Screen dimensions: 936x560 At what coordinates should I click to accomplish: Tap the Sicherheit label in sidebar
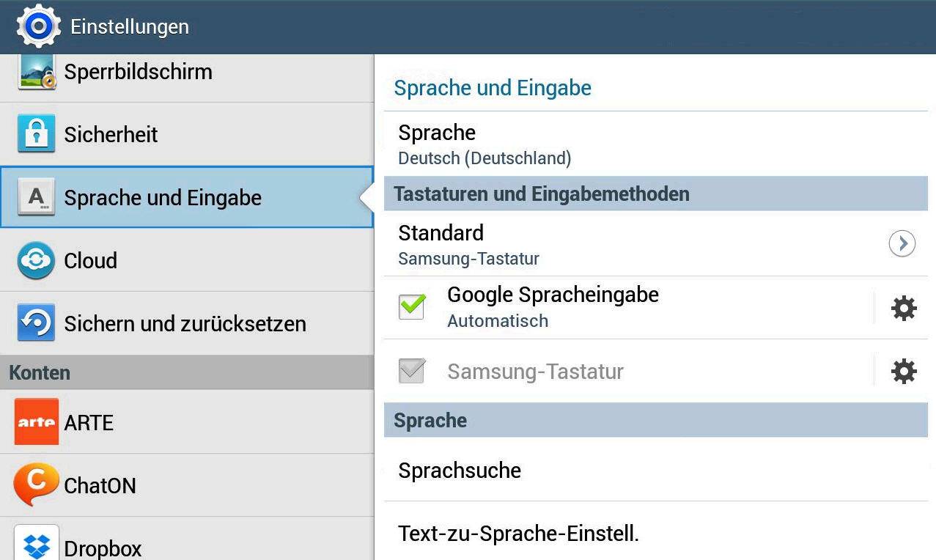111,135
